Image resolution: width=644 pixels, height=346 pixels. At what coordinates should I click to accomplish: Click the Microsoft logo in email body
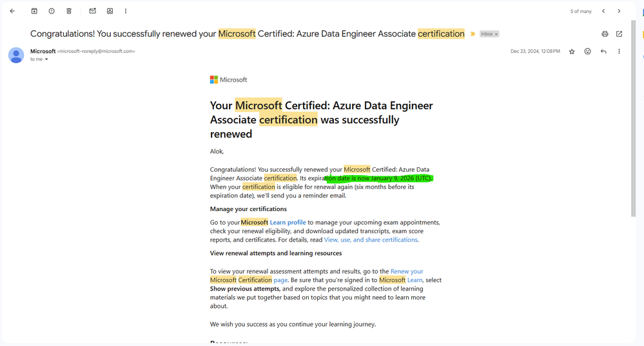228,80
